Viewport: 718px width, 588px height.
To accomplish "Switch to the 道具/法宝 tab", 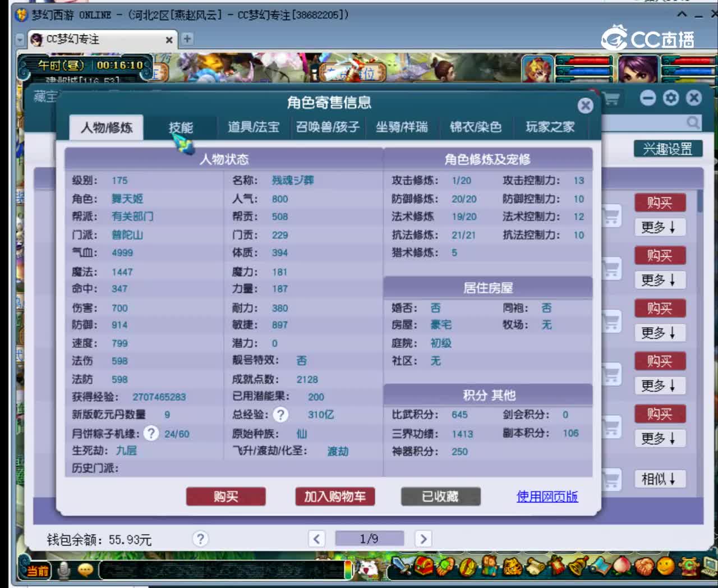I will coord(253,127).
